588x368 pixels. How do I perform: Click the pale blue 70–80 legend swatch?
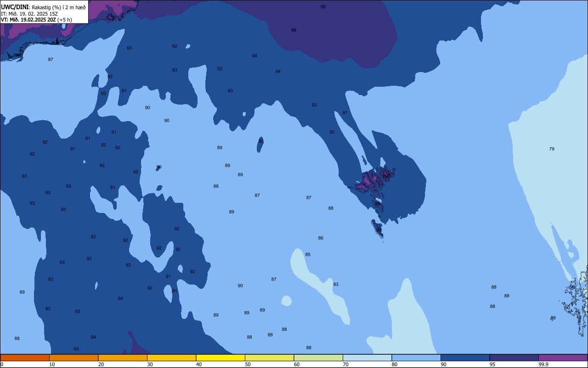(367, 357)
